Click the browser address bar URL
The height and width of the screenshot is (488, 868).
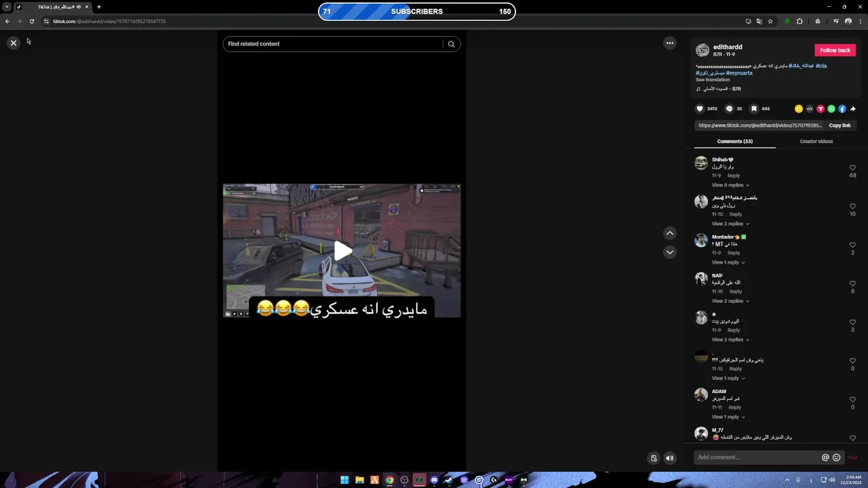tap(109, 21)
